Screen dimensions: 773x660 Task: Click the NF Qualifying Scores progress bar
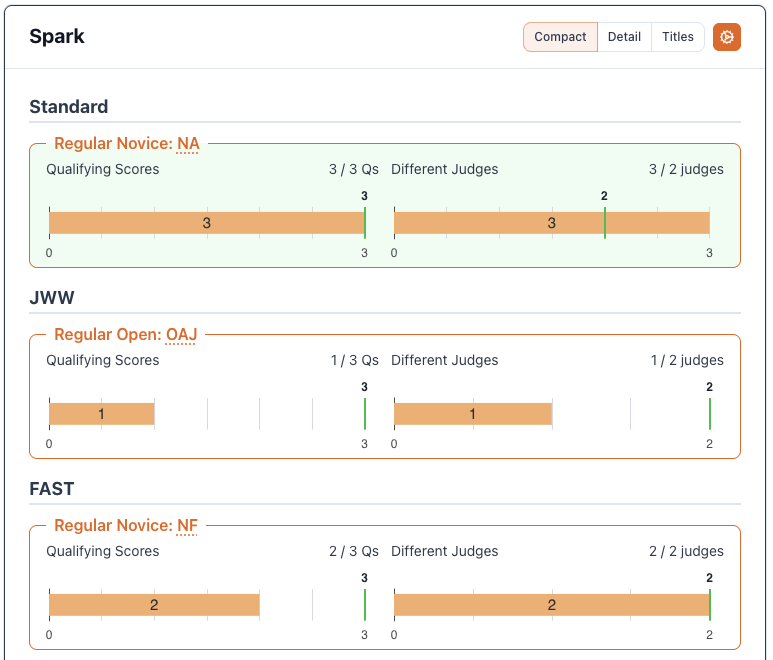154,605
